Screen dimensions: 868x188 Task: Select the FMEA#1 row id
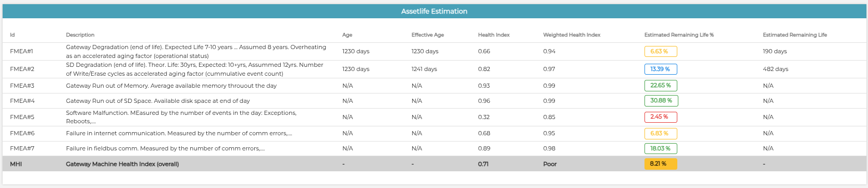(x=21, y=51)
